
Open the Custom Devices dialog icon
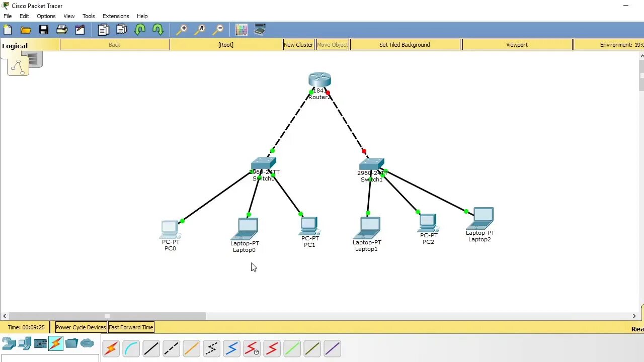pos(260,30)
